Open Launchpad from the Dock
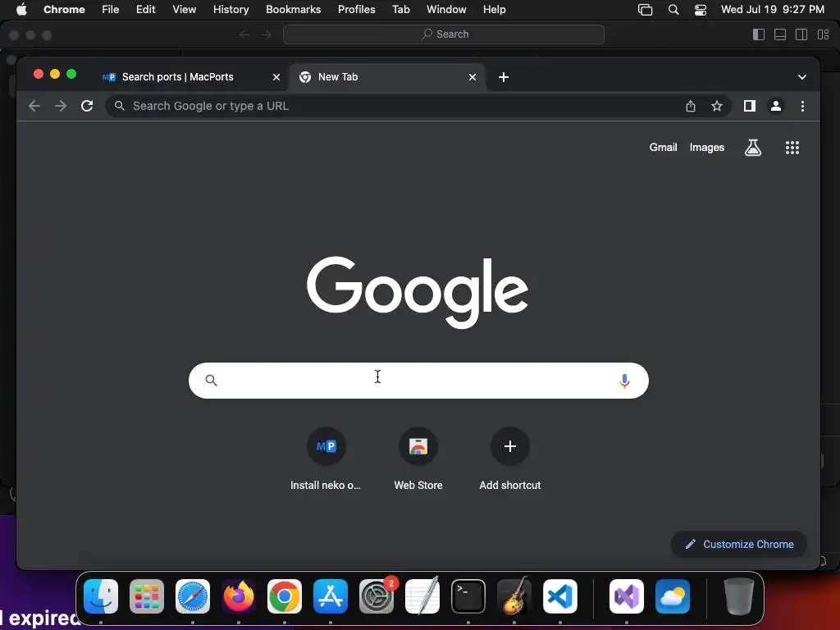The image size is (840, 630). pyautogui.click(x=147, y=596)
